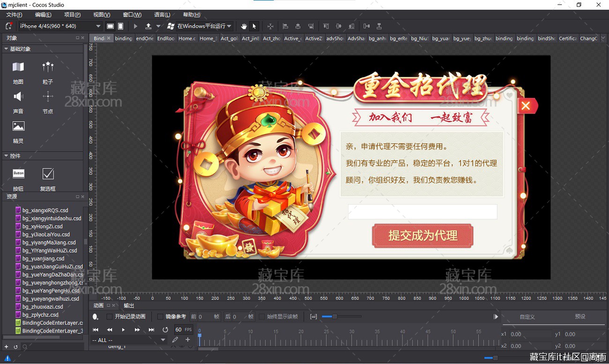Check the 始终显示该帧 option
The width and height of the screenshot is (609, 364).
[262, 317]
